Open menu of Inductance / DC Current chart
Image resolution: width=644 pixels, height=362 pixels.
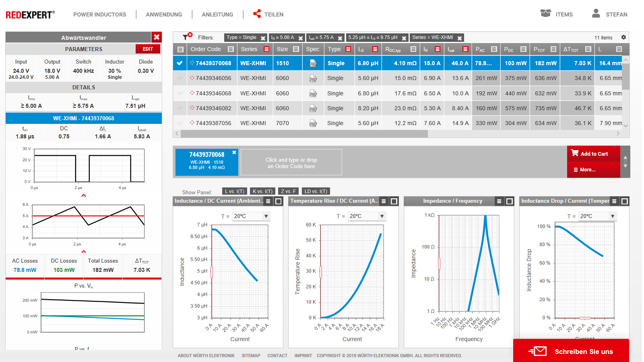click(x=268, y=201)
